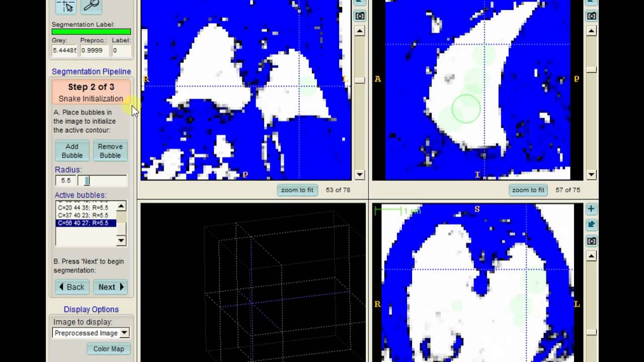Viewport: 644px width, 362px height.
Task: Click down arrow of top-right slice scrollbar
Action: pos(592,175)
